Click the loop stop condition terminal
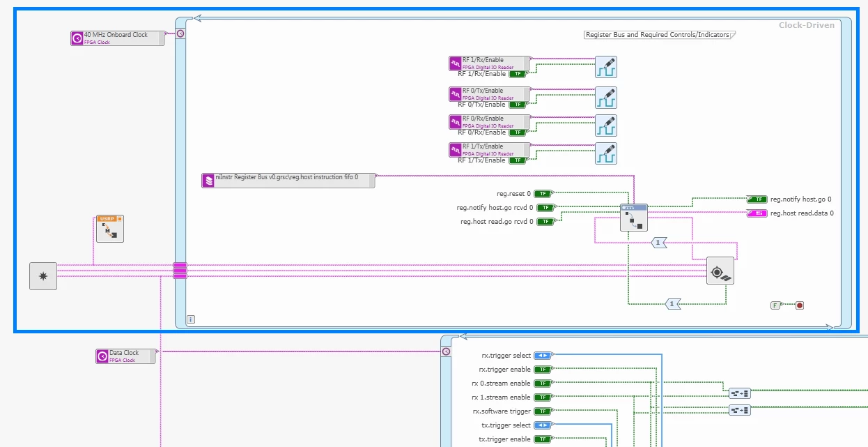This screenshot has height=447, width=868. [800, 305]
